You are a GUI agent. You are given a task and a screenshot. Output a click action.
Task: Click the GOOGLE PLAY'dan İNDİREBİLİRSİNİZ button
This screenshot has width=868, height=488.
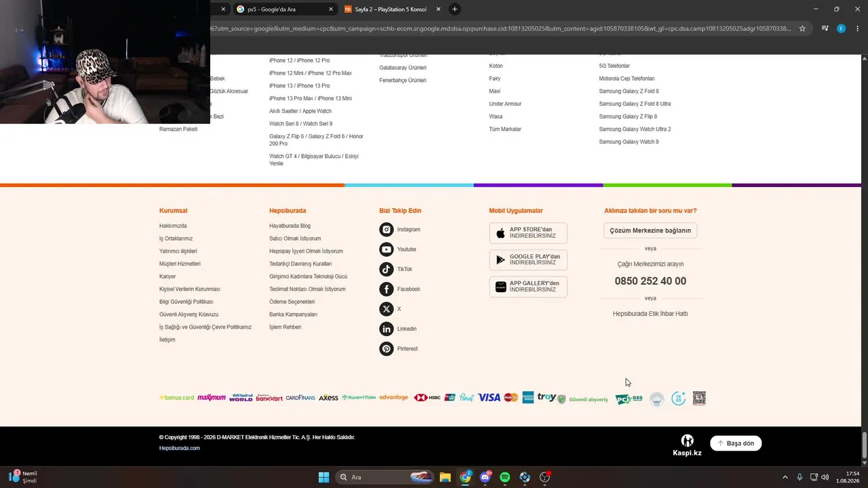[528, 260]
